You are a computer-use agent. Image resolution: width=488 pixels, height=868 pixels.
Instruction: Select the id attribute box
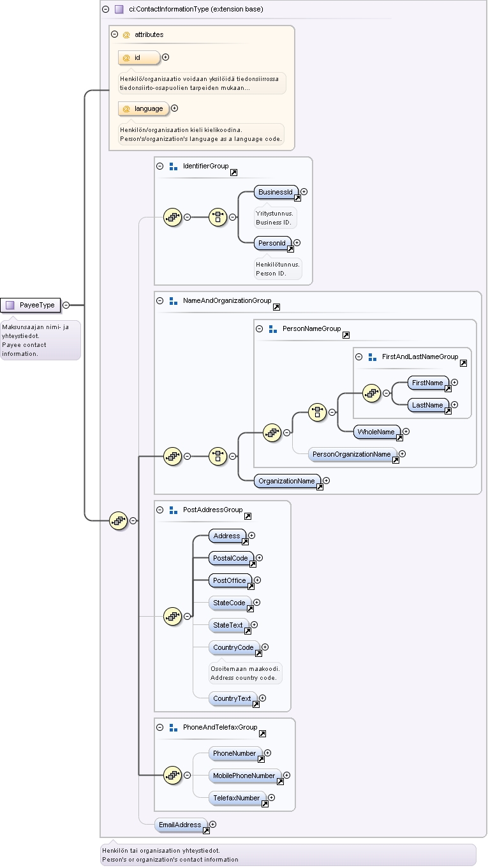[139, 57]
